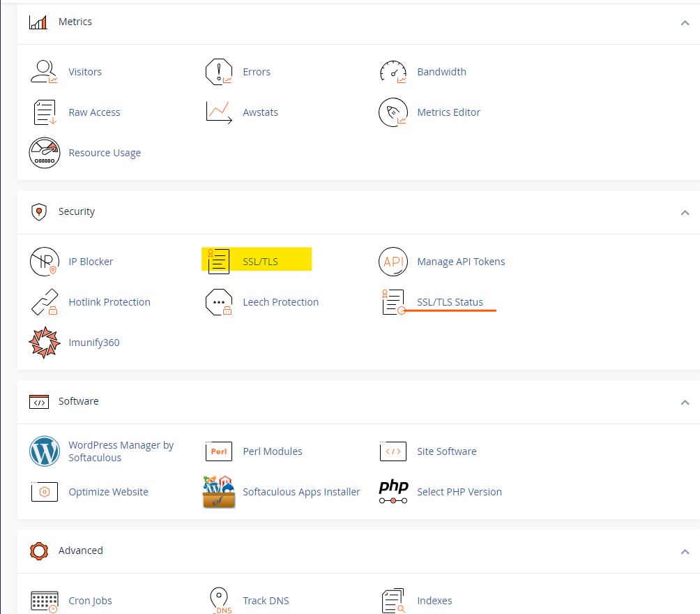Open the SSL/TLS Status link
This screenshot has height=614, width=700.
coord(450,302)
